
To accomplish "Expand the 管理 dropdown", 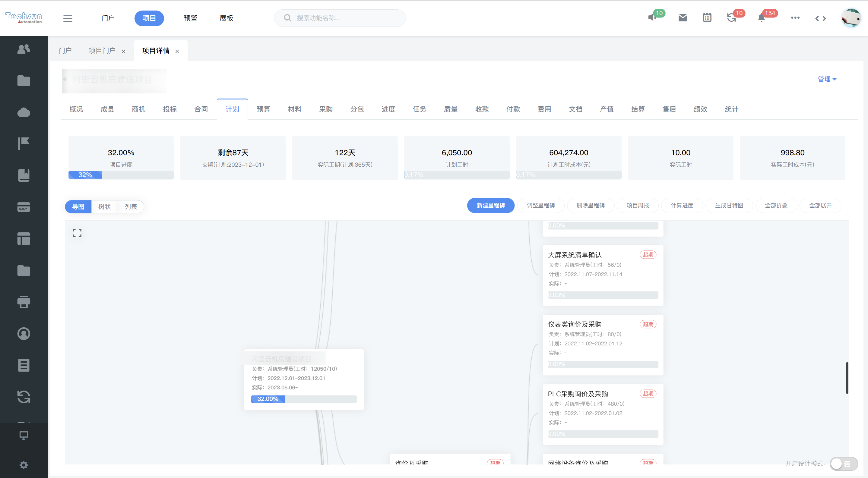I will click(x=827, y=79).
